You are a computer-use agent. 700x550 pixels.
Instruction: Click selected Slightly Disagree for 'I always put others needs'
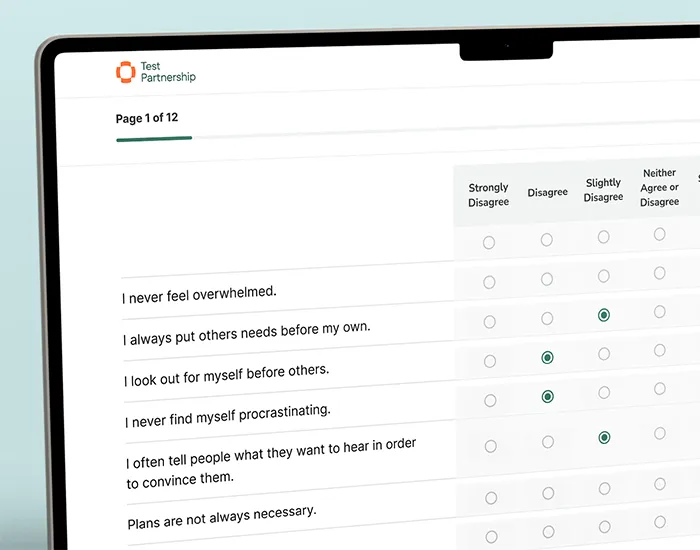tap(604, 315)
